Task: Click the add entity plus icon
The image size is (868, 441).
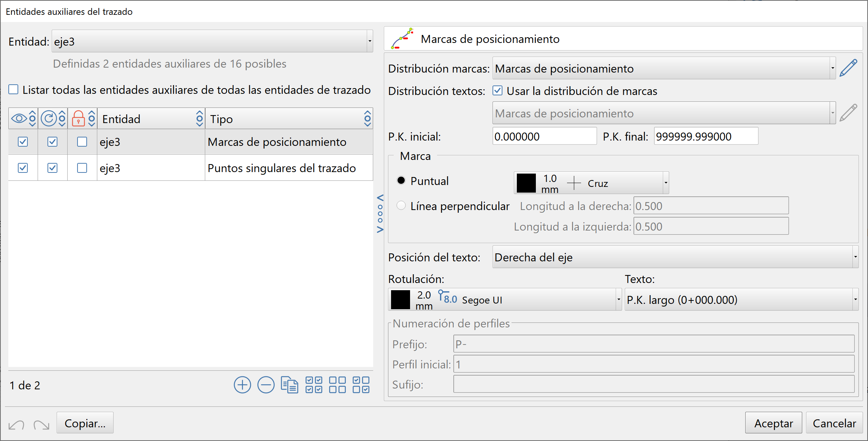Action: (x=242, y=385)
